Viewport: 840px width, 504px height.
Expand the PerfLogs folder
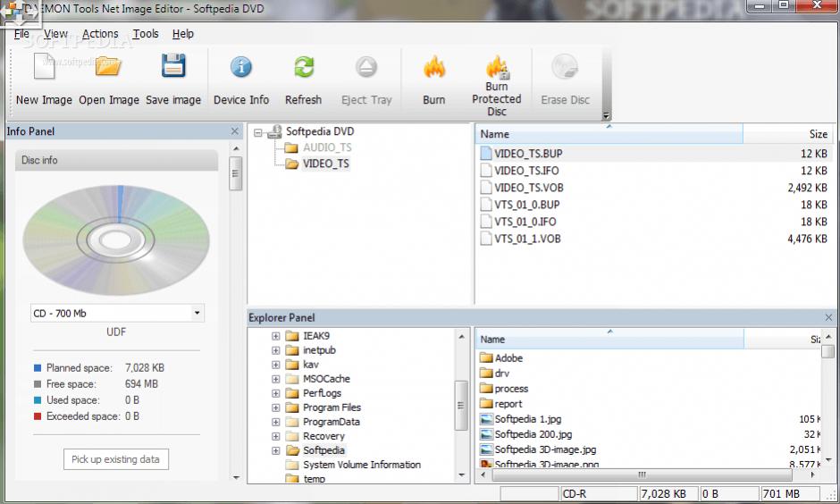[x=275, y=393]
